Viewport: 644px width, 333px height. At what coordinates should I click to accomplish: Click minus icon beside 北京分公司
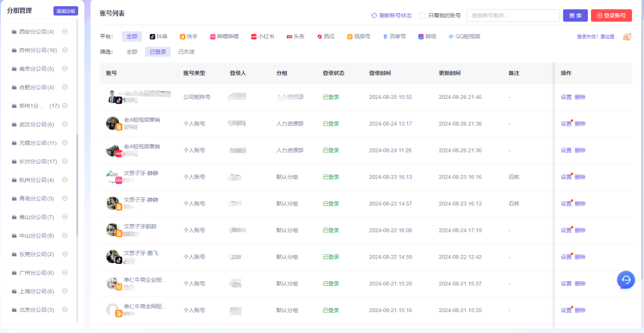click(64, 310)
